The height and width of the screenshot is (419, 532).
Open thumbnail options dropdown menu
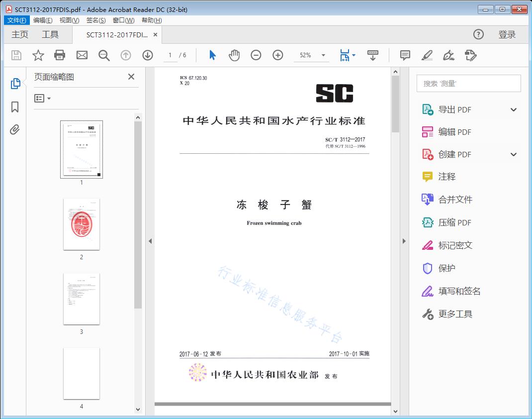pos(43,99)
